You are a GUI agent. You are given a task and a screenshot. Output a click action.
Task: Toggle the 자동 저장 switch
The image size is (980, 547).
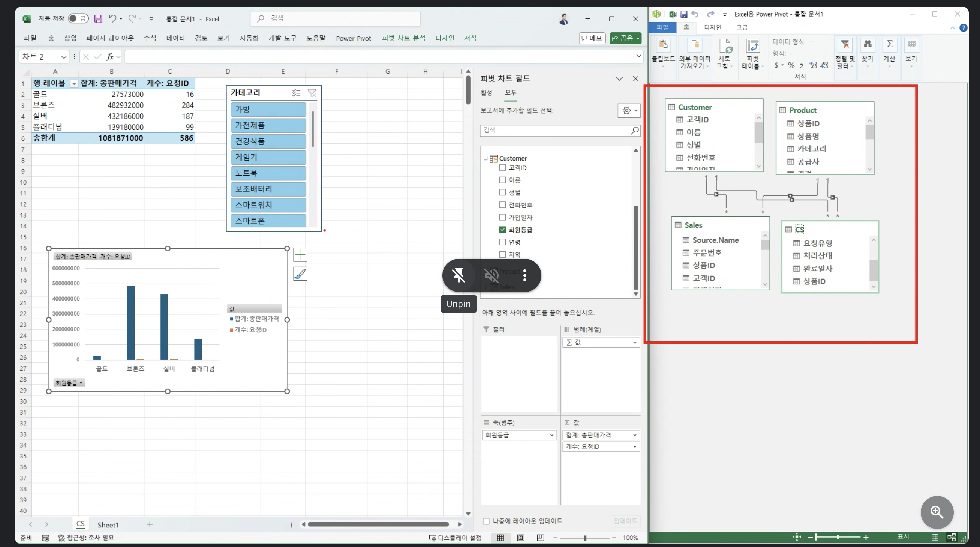[x=78, y=19]
